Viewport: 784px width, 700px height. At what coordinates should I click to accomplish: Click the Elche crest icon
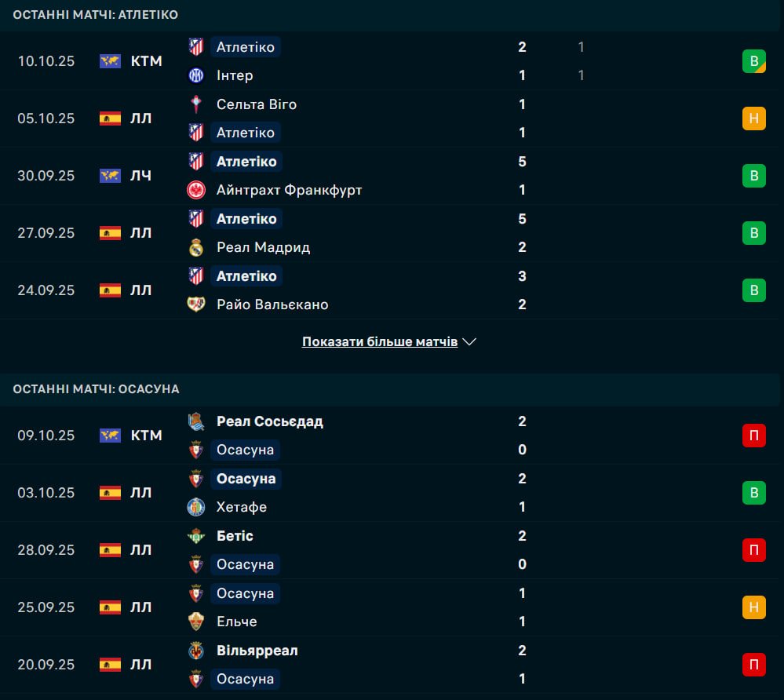pyautogui.click(x=195, y=622)
